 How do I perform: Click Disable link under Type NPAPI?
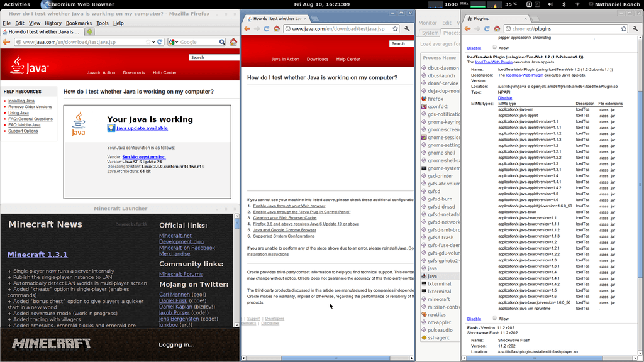pyautogui.click(x=505, y=98)
